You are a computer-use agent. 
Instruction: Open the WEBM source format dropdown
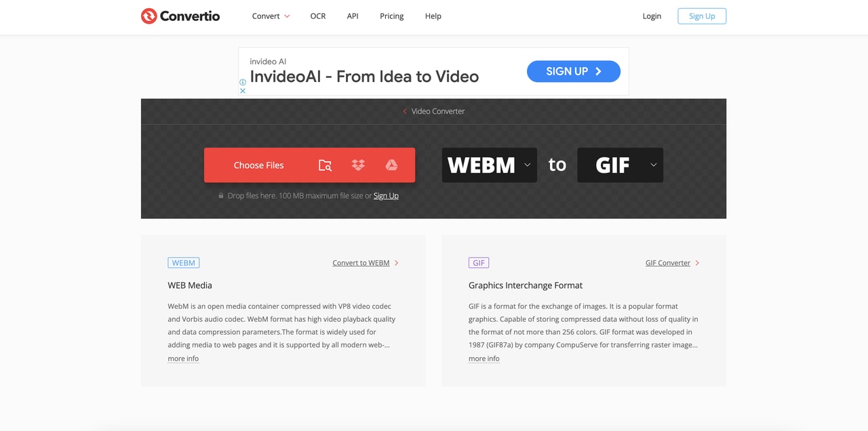(490, 165)
